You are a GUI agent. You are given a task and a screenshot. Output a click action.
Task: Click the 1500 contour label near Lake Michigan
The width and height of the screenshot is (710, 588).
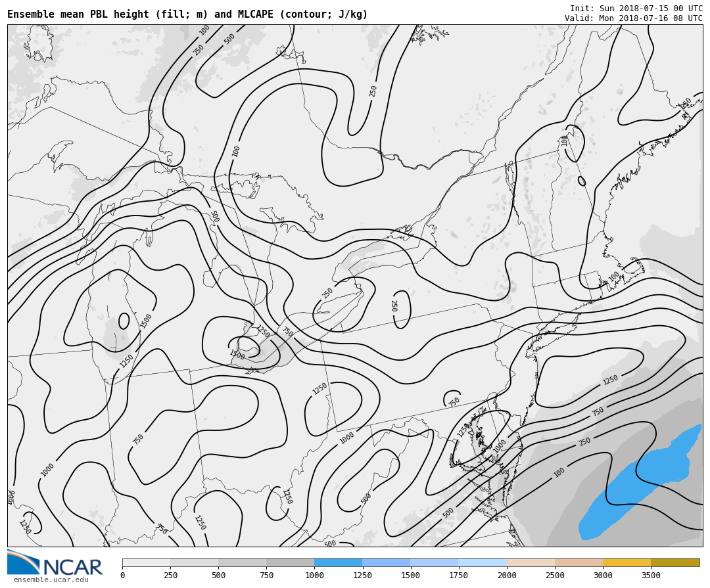click(146, 321)
